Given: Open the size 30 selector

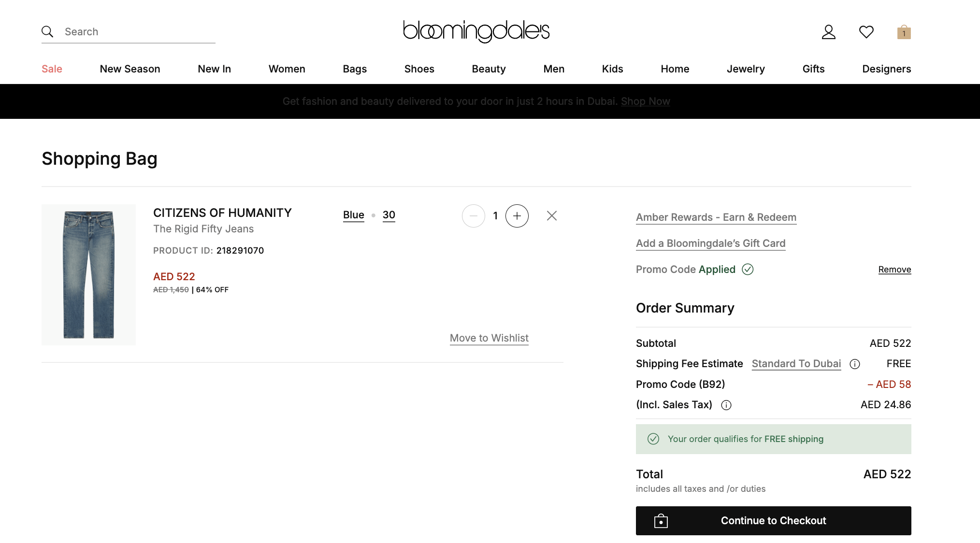Looking at the screenshot, I should (389, 214).
